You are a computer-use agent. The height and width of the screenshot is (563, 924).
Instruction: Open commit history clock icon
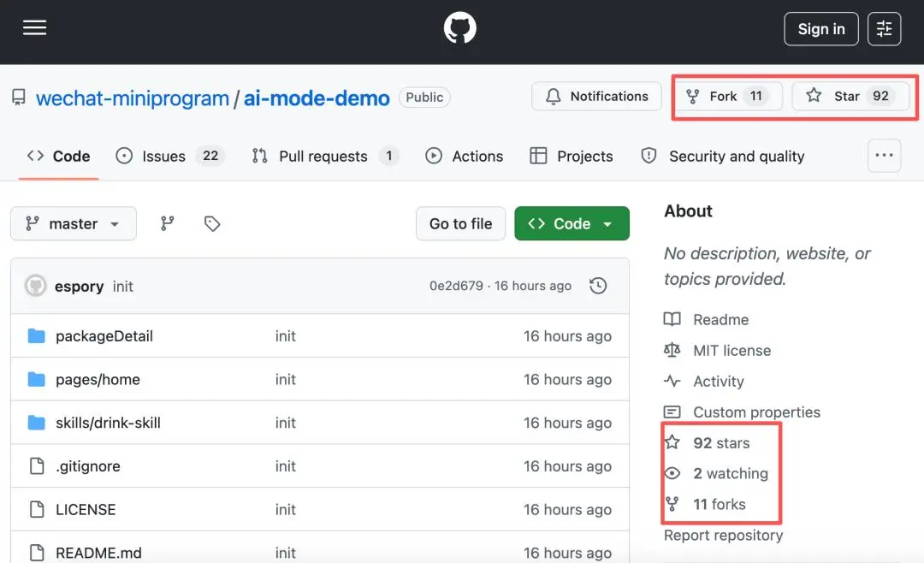(x=598, y=286)
